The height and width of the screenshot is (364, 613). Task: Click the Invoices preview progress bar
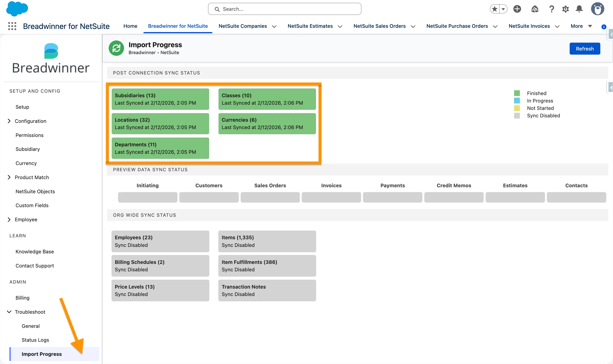pos(331,197)
